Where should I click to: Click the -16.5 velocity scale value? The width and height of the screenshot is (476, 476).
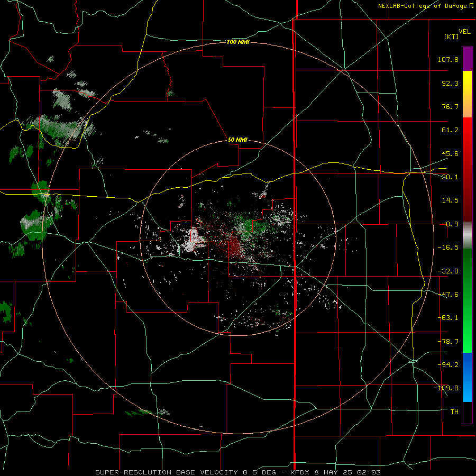point(448,248)
